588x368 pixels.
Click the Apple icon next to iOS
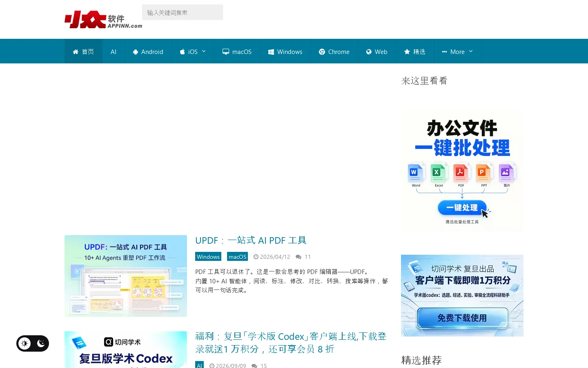(x=183, y=52)
